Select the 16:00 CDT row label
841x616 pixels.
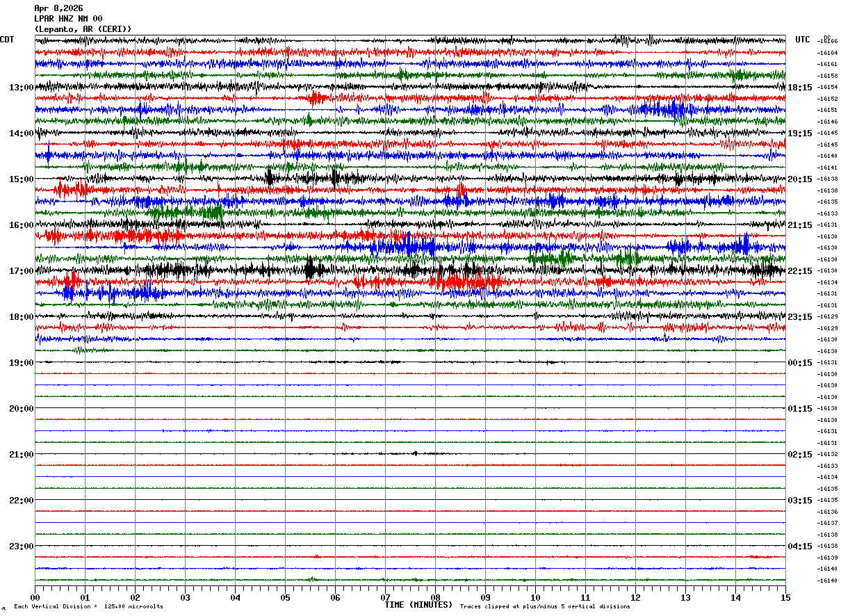[x=22, y=225]
